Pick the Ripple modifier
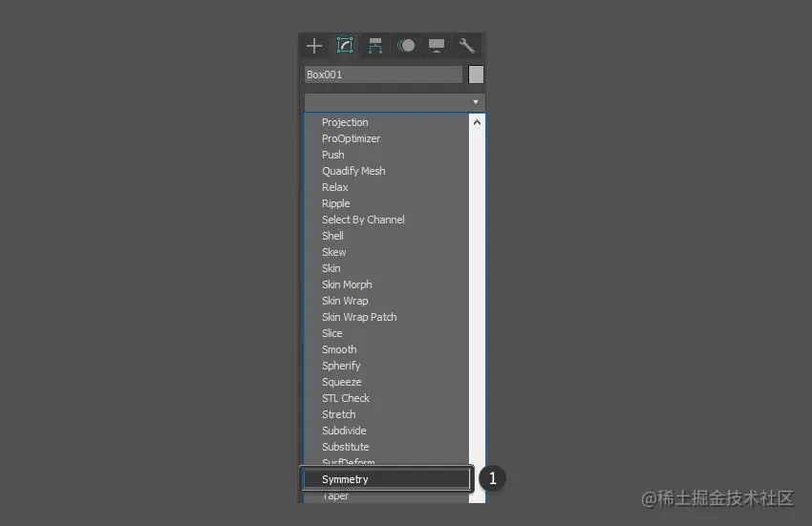This screenshot has height=526, width=812. [x=336, y=203]
